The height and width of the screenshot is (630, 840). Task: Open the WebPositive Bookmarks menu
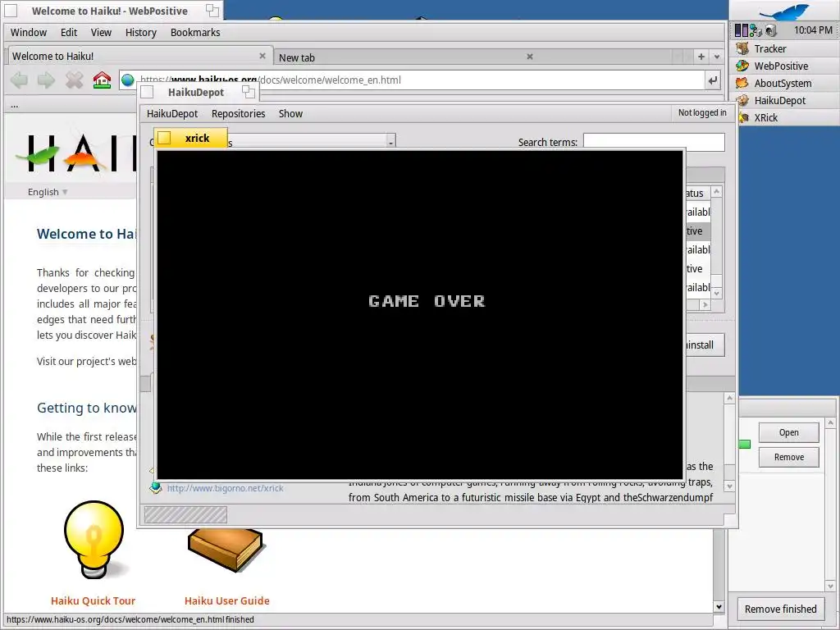(195, 32)
